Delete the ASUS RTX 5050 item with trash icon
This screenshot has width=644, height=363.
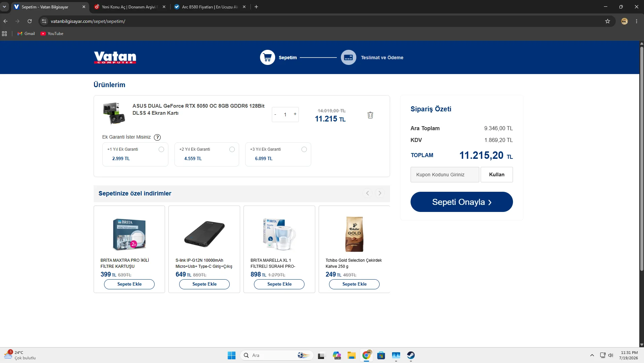click(x=370, y=115)
